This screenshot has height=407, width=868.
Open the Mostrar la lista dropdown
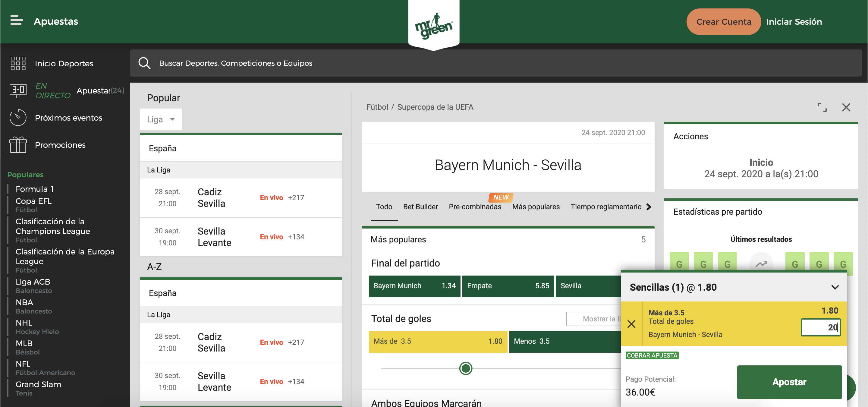[x=594, y=319]
